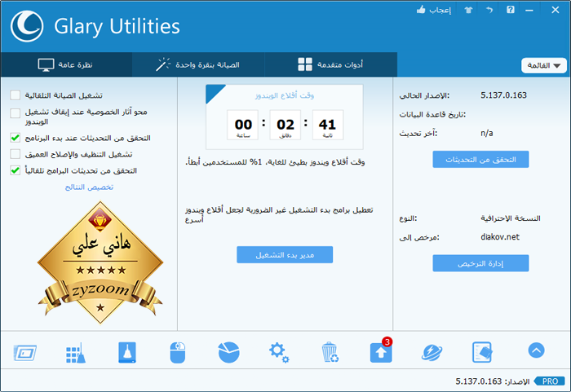
Task: Enable erase privacy traces on Windows shutdown
Action: point(15,113)
